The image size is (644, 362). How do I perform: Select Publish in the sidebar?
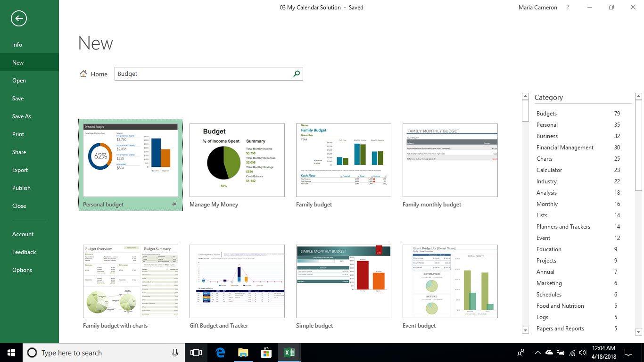[x=29, y=188]
